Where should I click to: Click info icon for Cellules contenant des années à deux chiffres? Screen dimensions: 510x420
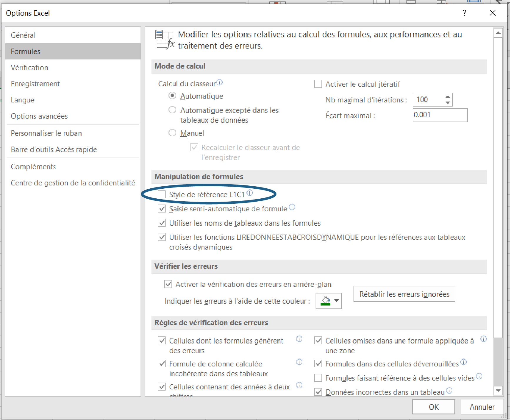point(299,385)
